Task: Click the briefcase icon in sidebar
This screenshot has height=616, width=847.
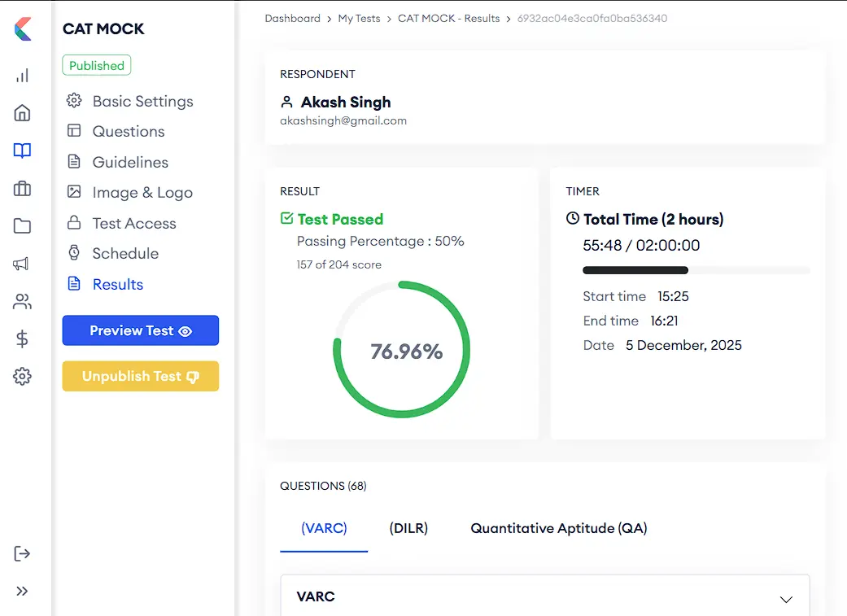Action: pyautogui.click(x=23, y=189)
